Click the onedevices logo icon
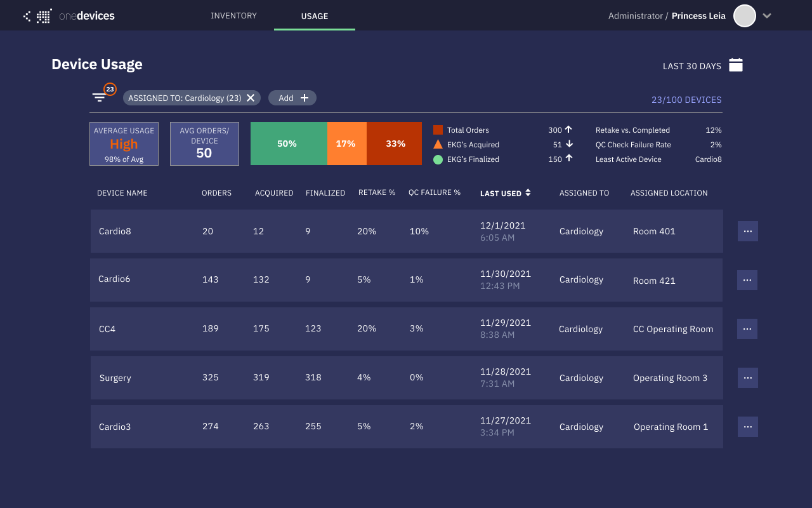 38,16
